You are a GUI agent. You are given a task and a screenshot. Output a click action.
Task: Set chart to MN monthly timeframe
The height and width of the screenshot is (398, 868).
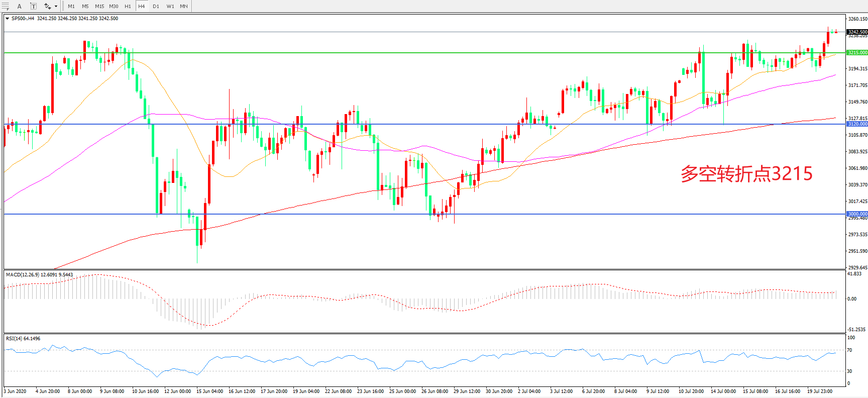click(x=184, y=6)
